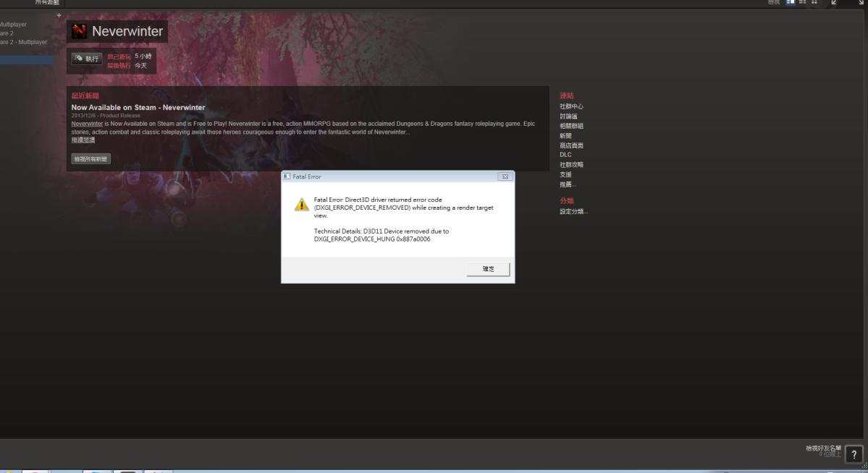This screenshot has width=868, height=473.
Task: Select 'are 2 - Multiplayer' in library sidebar
Action: [x=24, y=42]
